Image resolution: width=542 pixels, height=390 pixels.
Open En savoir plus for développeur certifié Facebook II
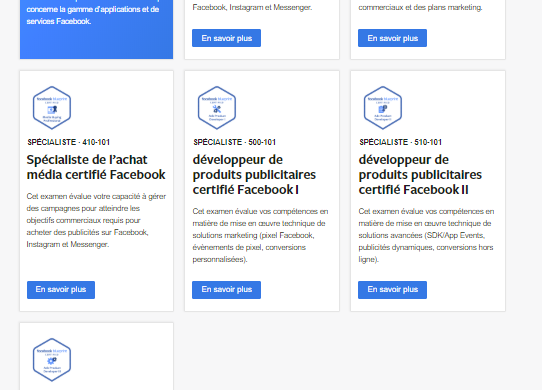point(392,290)
